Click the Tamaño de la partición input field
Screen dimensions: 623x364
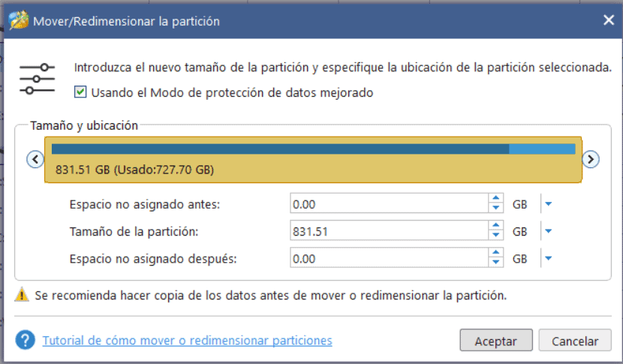point(388,231)
